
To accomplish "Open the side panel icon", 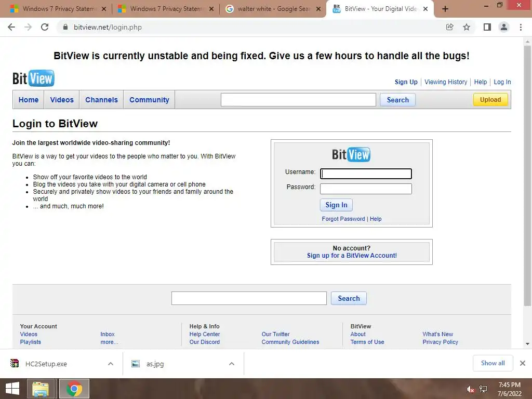I will coord(487,27).
